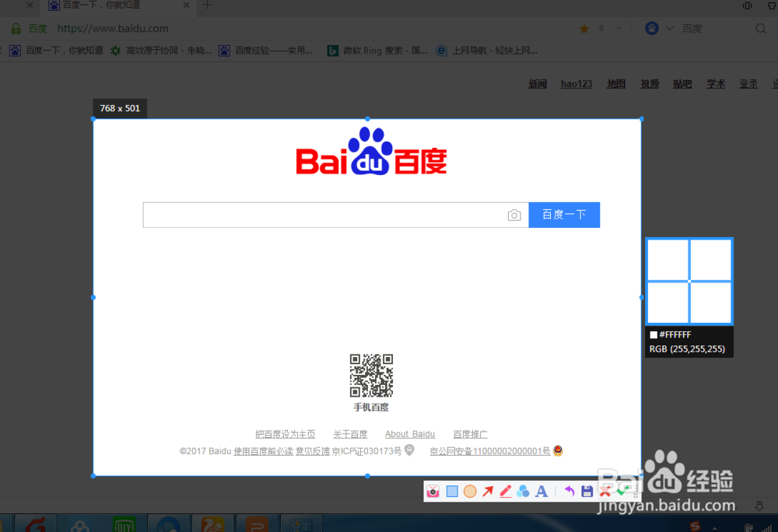Image resolution: width=778 pixels, height=532 pixels.
Task: Focus the Baidu search input field
Action: click(325, 215)
